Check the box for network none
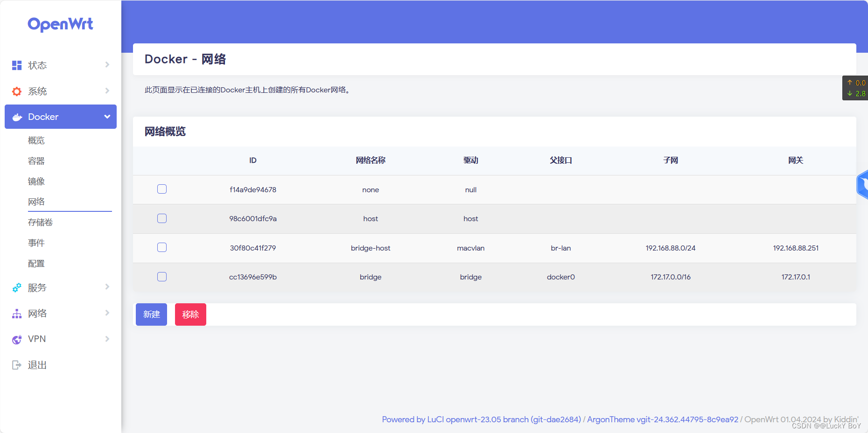Image resolution: width=868 pixels, height=433 pixels. pyautogui.click(x=162, y=189)
